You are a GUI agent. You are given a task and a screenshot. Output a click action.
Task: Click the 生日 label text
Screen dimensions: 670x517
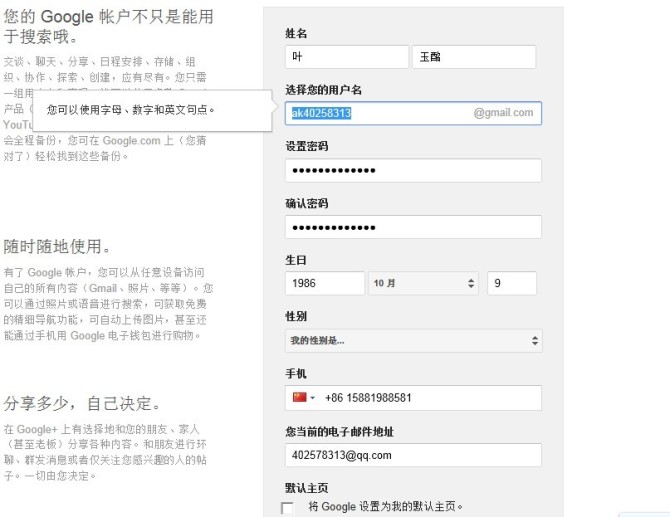click(296, 260)
